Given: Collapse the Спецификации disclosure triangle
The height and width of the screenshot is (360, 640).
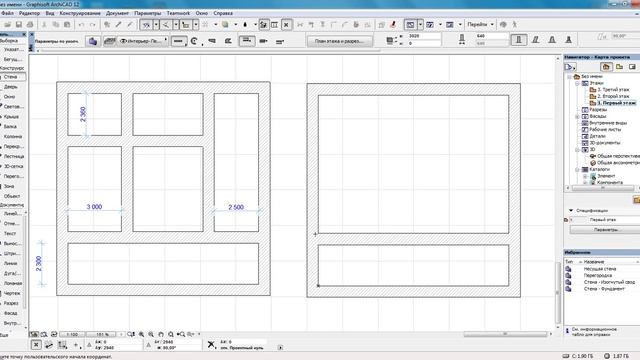Looking at the screenshot, I should coord(571,210).
